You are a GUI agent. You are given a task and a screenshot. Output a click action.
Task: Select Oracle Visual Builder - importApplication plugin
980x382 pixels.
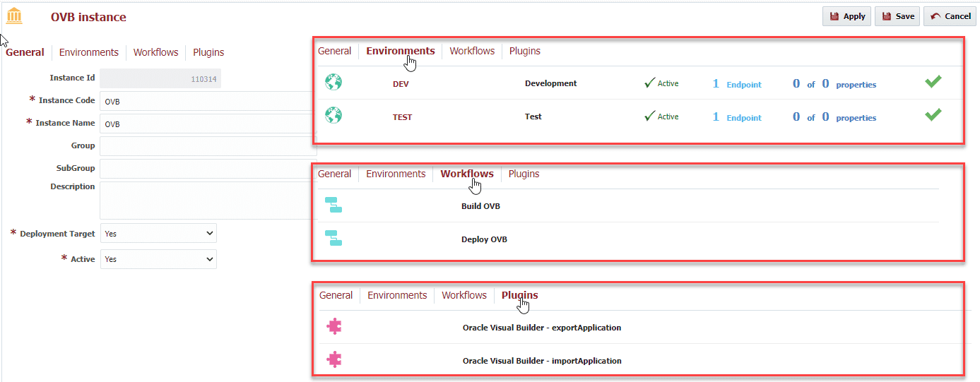pyautogui.click(x=542, y=361)
